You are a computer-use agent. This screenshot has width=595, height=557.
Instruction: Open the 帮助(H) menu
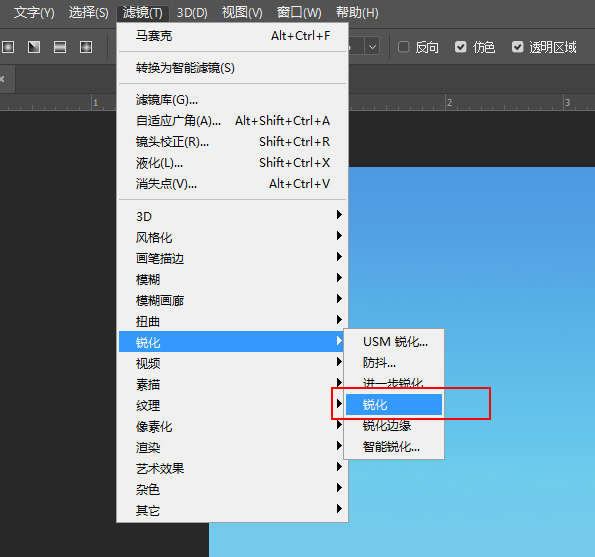click(357, 13)
